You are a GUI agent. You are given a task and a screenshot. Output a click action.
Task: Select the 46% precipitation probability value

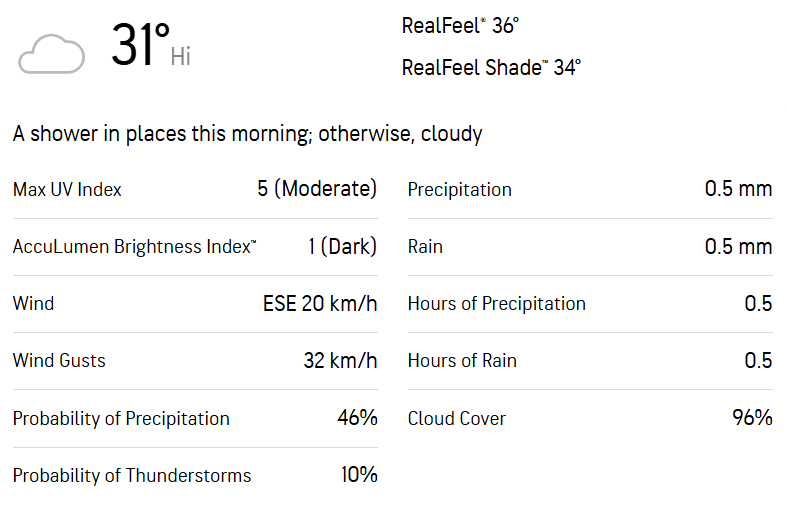pos(357,418)
